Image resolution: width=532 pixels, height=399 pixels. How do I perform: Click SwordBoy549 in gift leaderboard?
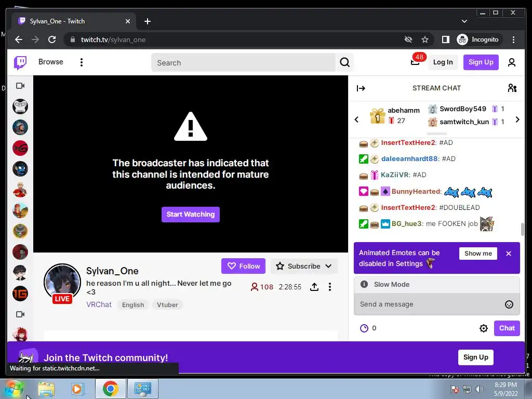pos(463,109)
